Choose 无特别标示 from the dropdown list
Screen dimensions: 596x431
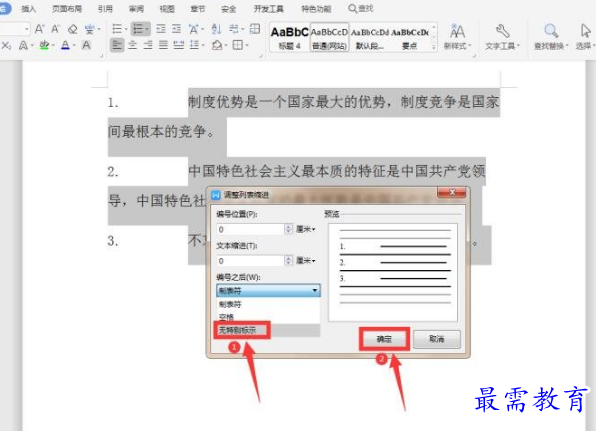coord(268,330)
